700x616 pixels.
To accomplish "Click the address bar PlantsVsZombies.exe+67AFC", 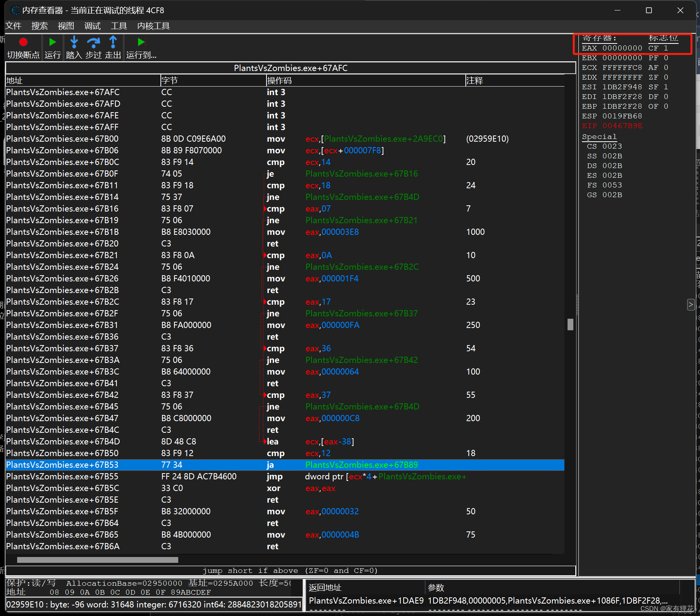I will coord(291,68).
